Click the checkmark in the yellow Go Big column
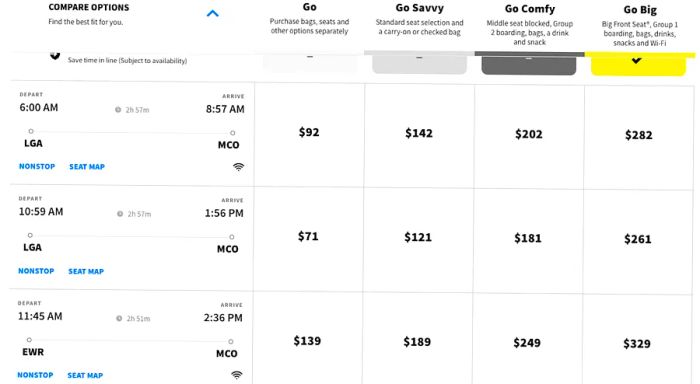The image size is (700, 384). (636, 60)
